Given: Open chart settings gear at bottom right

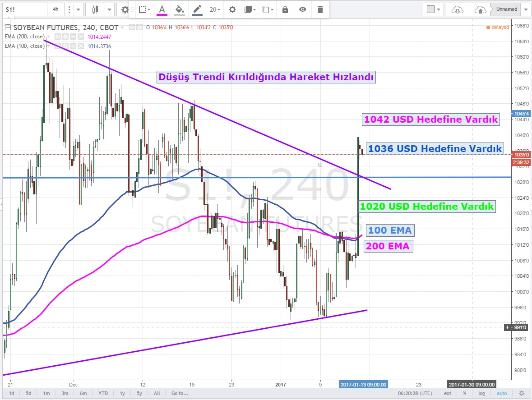Looking at the screenshot, I should pyautogui.click(x=522, y=393).
